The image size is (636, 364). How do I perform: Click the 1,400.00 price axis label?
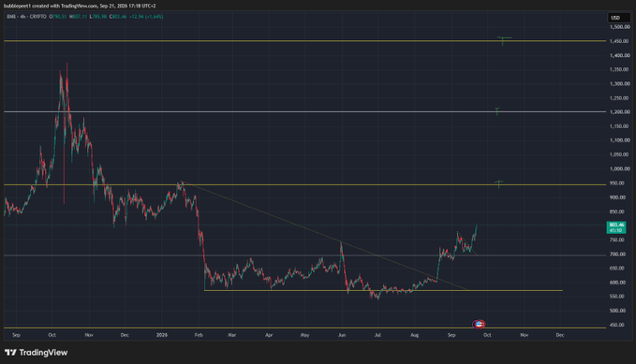(x=620, y=55)
